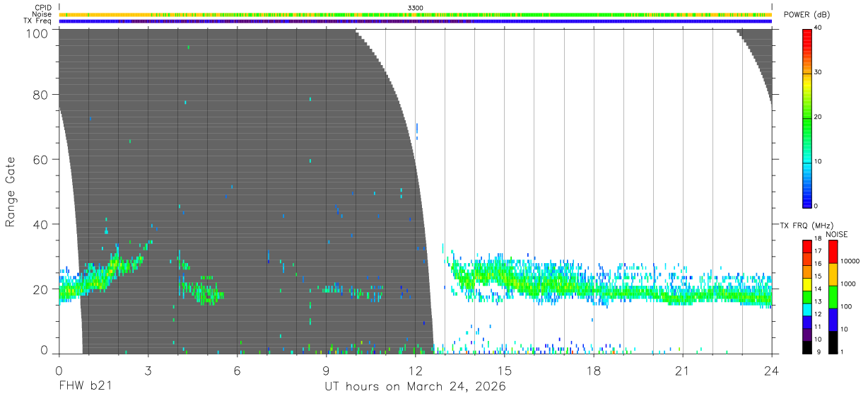Viewport: 868px width, 401px height.
Task: Click the 14 tick on the TX FRQ legend
Action: click(818, 289)
